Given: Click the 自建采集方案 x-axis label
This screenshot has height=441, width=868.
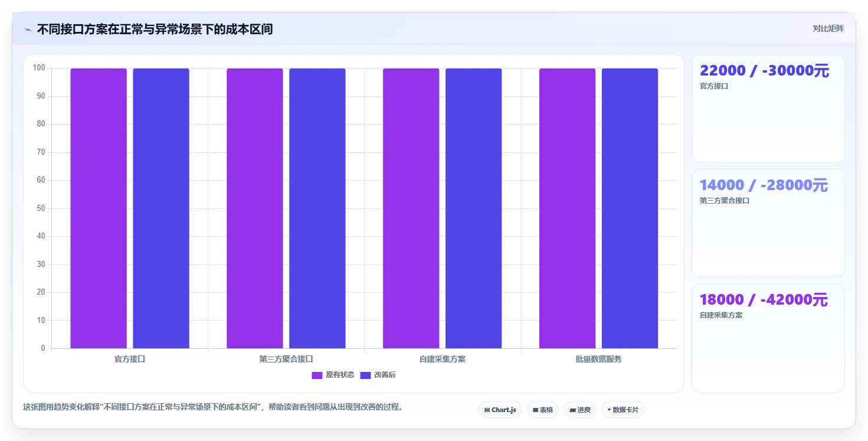Looking at the screenshot, I should [443, 359].
